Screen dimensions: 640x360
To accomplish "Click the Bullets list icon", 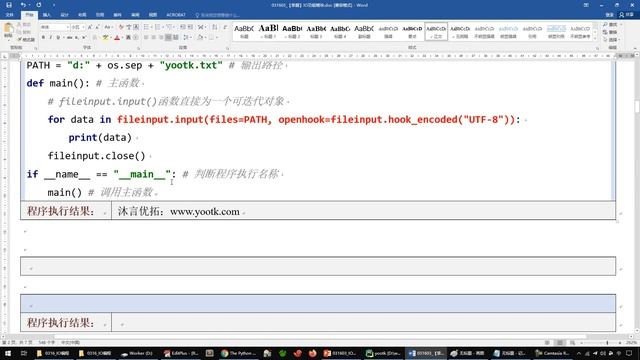I will coord(147,27).
